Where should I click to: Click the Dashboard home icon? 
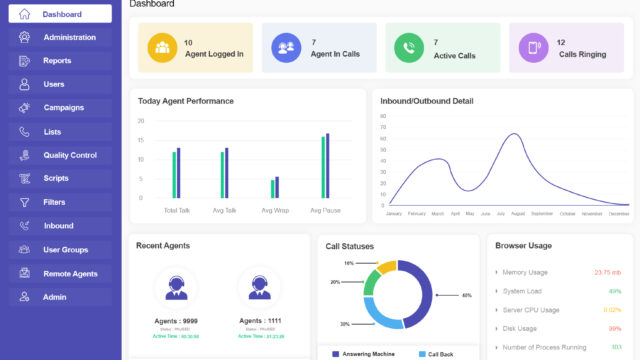tap(24, 14)
